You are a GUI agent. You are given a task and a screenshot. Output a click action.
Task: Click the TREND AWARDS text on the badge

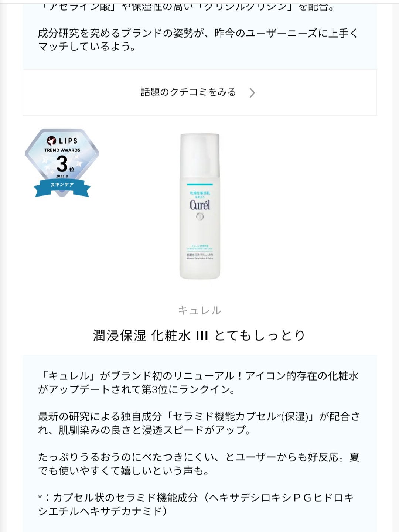pos(62,150)
